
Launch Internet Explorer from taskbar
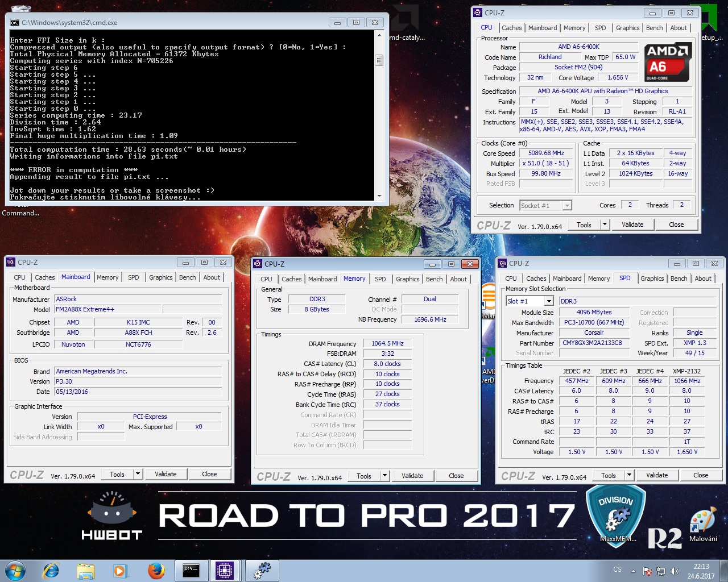click(51, 570)
